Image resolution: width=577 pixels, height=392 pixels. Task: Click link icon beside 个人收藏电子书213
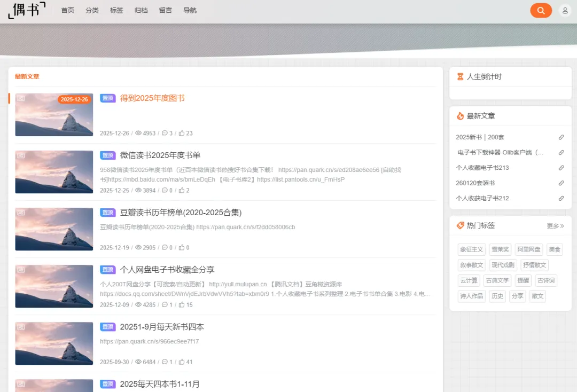561,168
